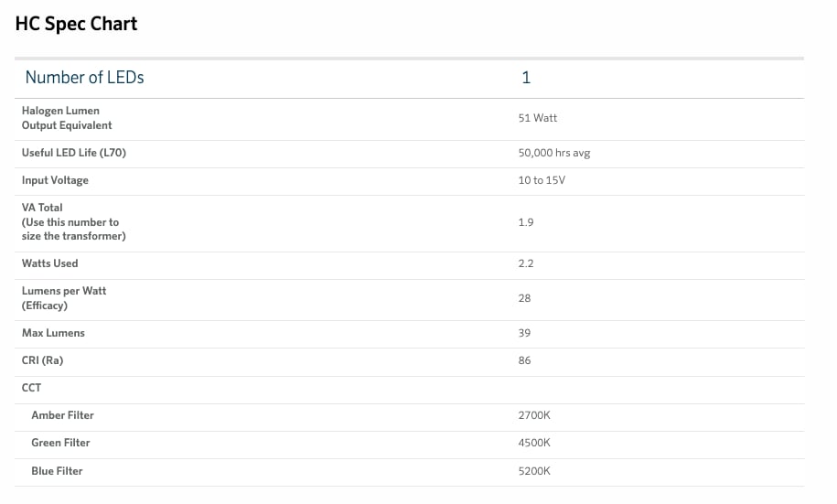Select the Number of LEDs header label
Viewport: 837px width, 504px height.
click(84, 78)
